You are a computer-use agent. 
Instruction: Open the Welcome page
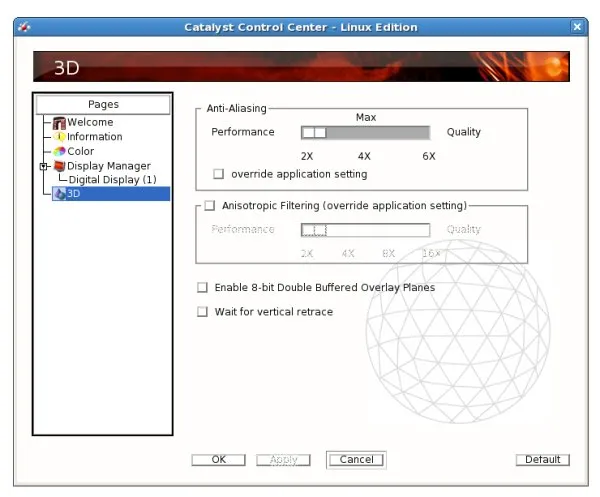tap(90, 122)
